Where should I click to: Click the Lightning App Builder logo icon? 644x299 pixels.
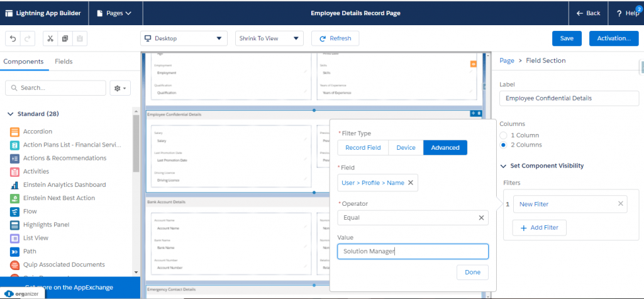tap(9, 13)
